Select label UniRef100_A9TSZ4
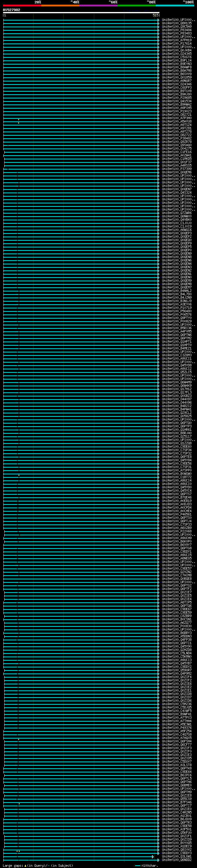 click(177, 125)
